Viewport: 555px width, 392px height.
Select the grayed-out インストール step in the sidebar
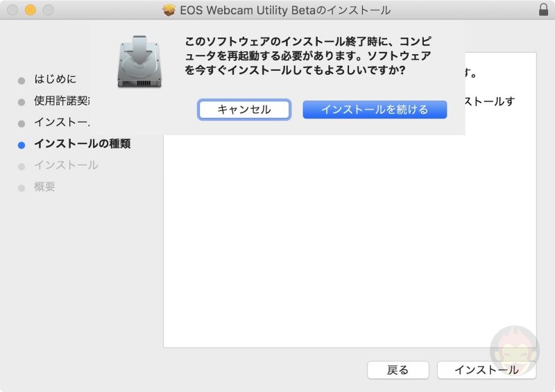click(x=66, y=165)
